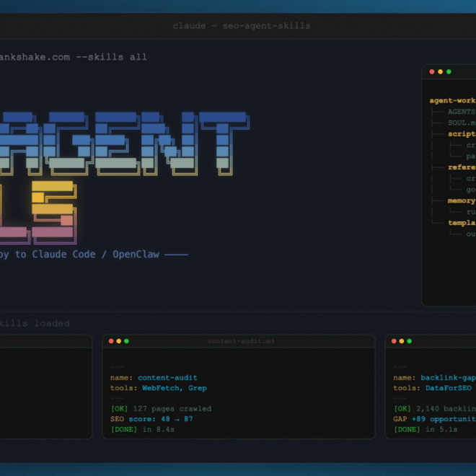Image resolution: width=476 pixels, height=476 pixels.
Task: Maximize the agent-work file tree window
Action: 449,72
